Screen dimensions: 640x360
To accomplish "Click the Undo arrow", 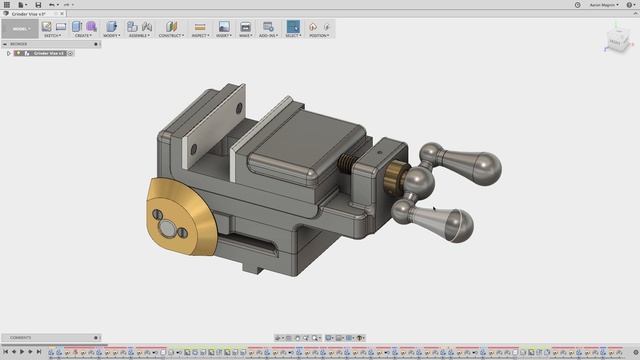I will coord(52,5).
